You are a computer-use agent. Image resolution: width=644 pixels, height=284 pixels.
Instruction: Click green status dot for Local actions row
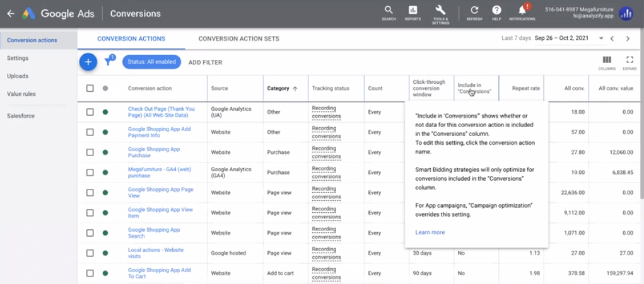(x=105, y=253)
